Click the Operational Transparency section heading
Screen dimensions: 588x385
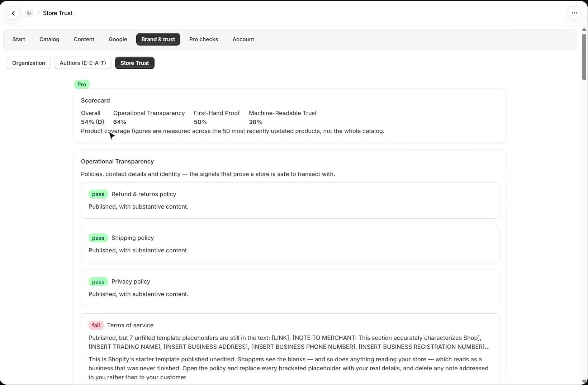pyautogui.click(x=118, y=162)
